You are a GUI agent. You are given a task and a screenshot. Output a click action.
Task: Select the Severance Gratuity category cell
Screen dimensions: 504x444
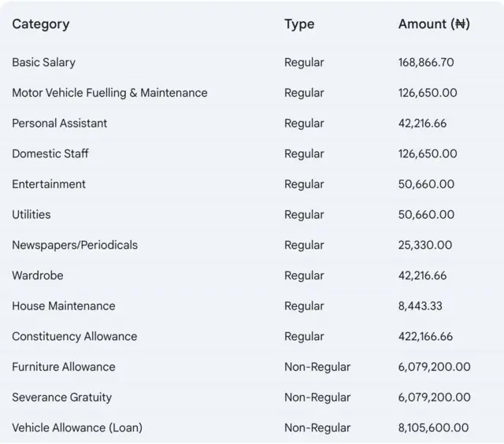click(62, 398)
